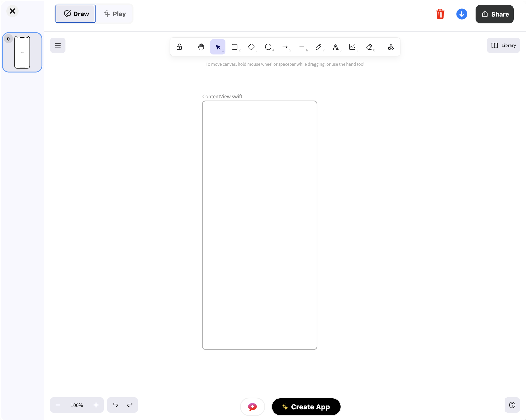Viewport: 526px width, 420px height.
Task: Select the Eraser tool
Action: coord(369,47)
